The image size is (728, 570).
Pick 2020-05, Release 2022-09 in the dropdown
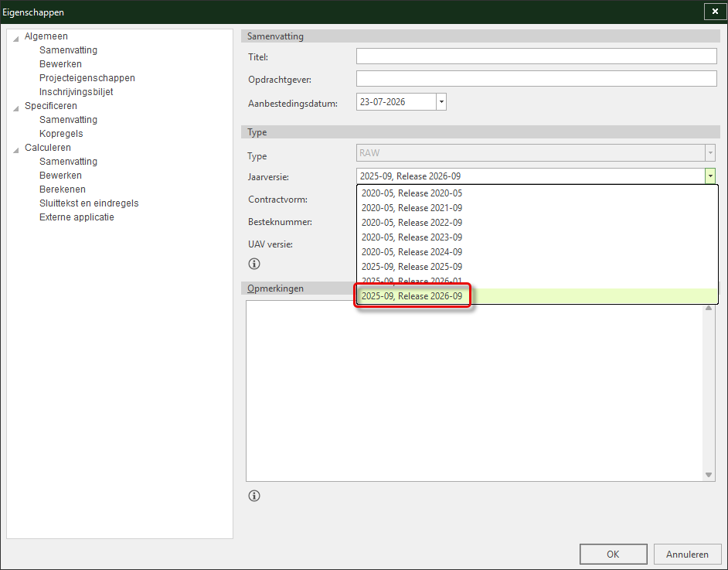pyautogui.click(x=537, y=223)
